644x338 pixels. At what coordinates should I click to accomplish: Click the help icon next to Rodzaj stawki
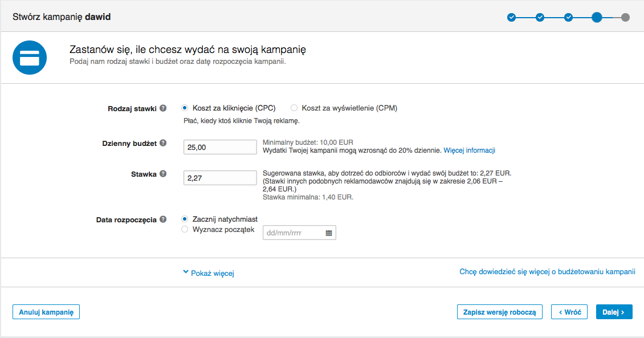point(163,108)
